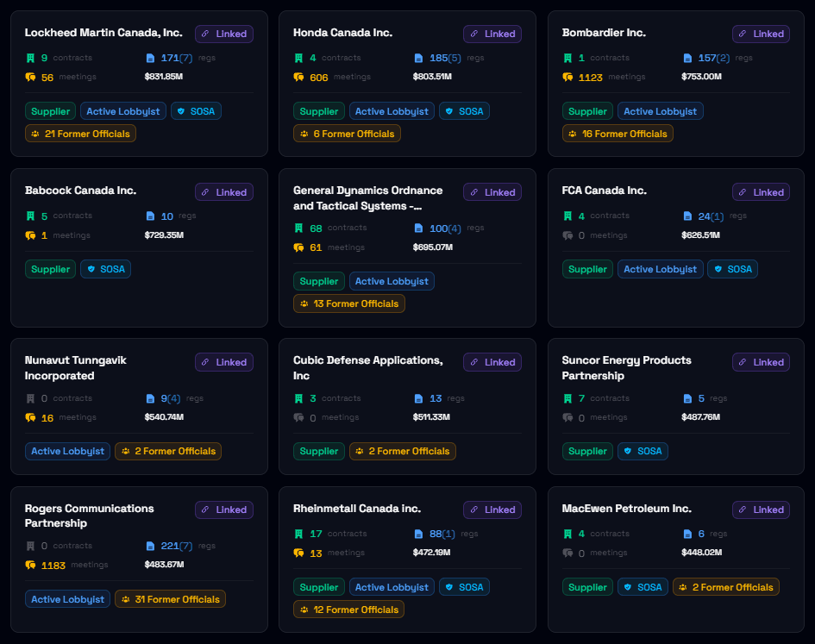Click the people icon in Rogers' Former Officials tag
Screen dimensions: 815x644
[x=126, y=599]
